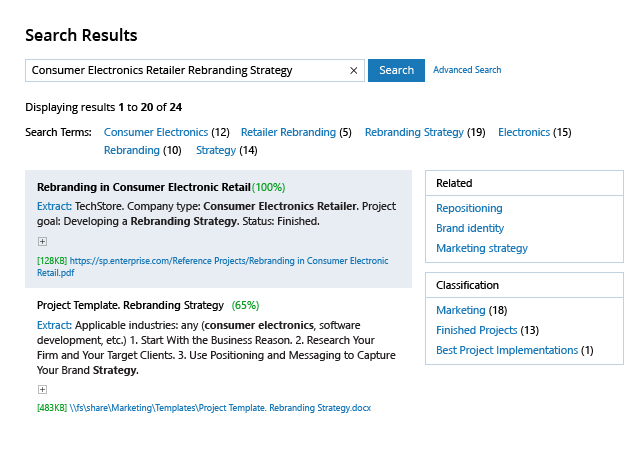Select Retailer Rebranding search term
Screen dimensions: 640x450
pyautogui.click(x=288, y=132)
